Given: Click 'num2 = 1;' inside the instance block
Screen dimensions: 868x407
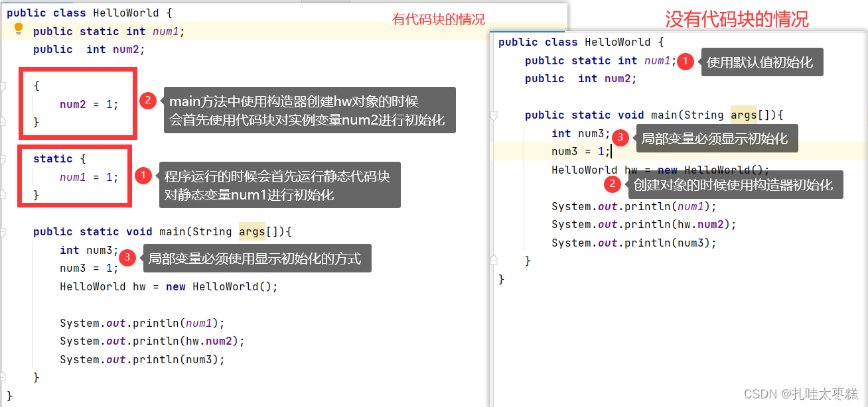Looking at the screenshot, I should 89,105.
